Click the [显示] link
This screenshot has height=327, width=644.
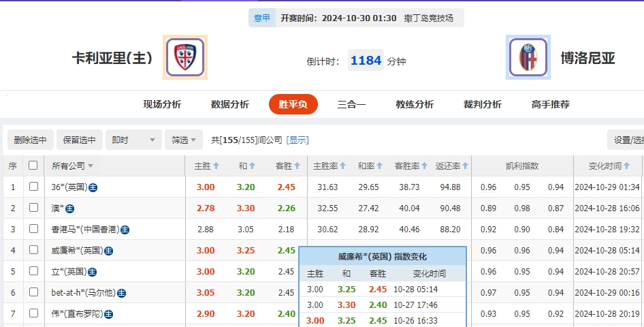click(297, 140)
